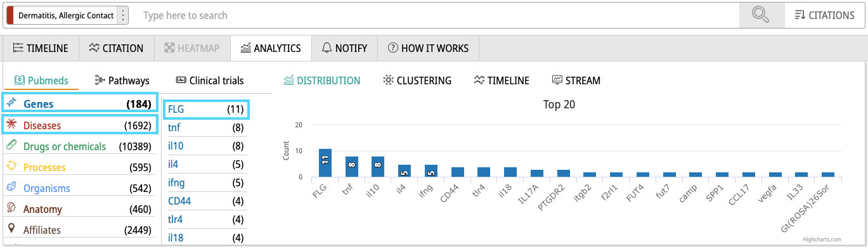The height and width of the screenshot is (249, 868).
Task: Switch to the TIMELINE main tab
Action: coord(41,48)
